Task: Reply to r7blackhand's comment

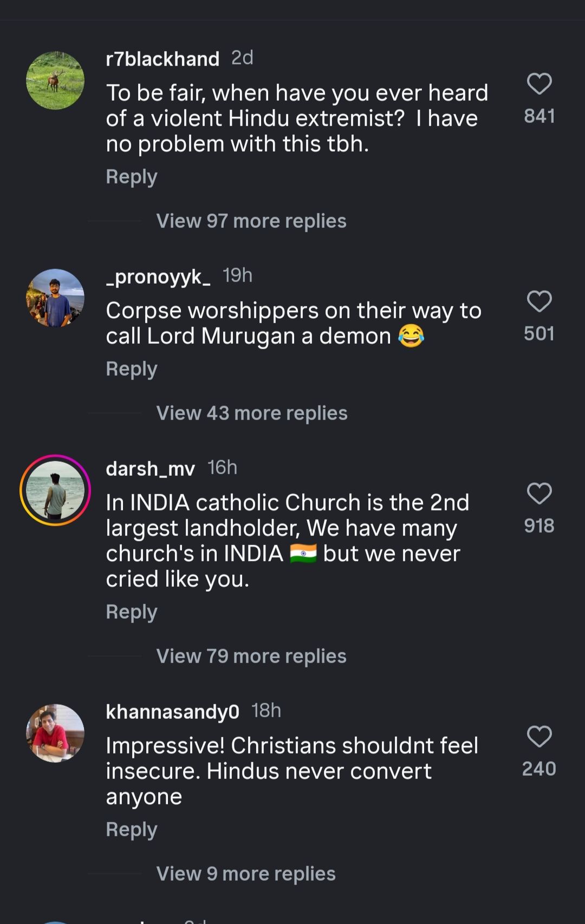Action: [132, 177]
